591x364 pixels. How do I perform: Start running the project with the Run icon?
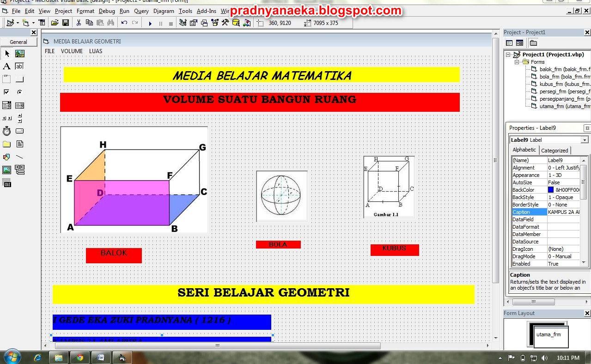[151, 23]
